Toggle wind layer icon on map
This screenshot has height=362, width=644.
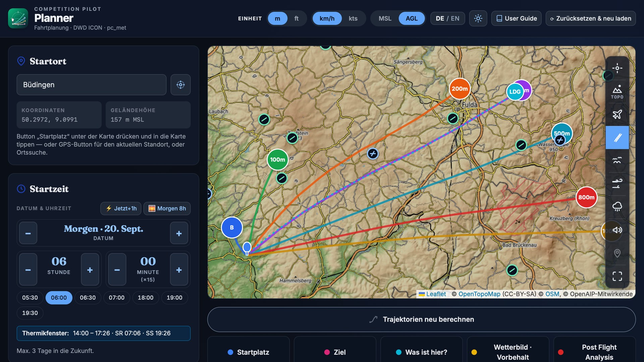pyautogui.click(x=617, y=184)
